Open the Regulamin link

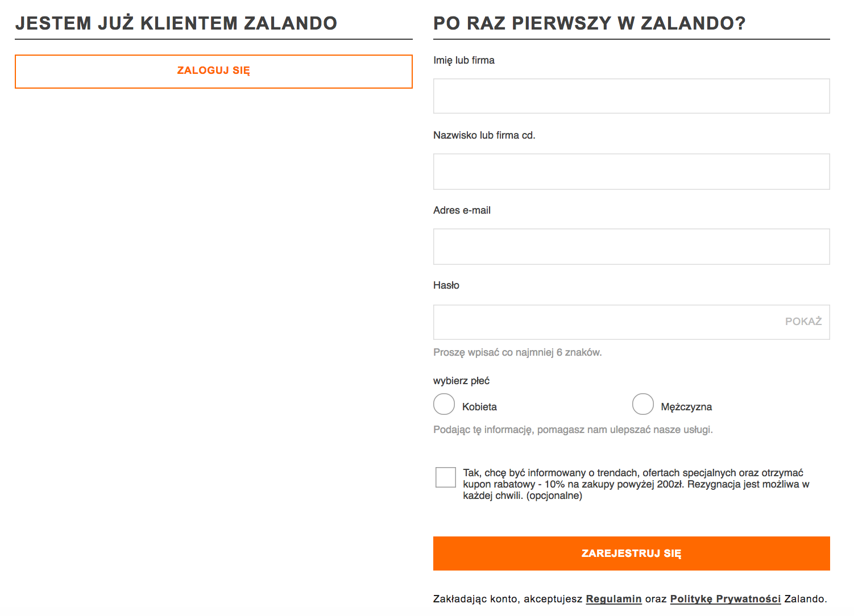(x=613, y=599)
